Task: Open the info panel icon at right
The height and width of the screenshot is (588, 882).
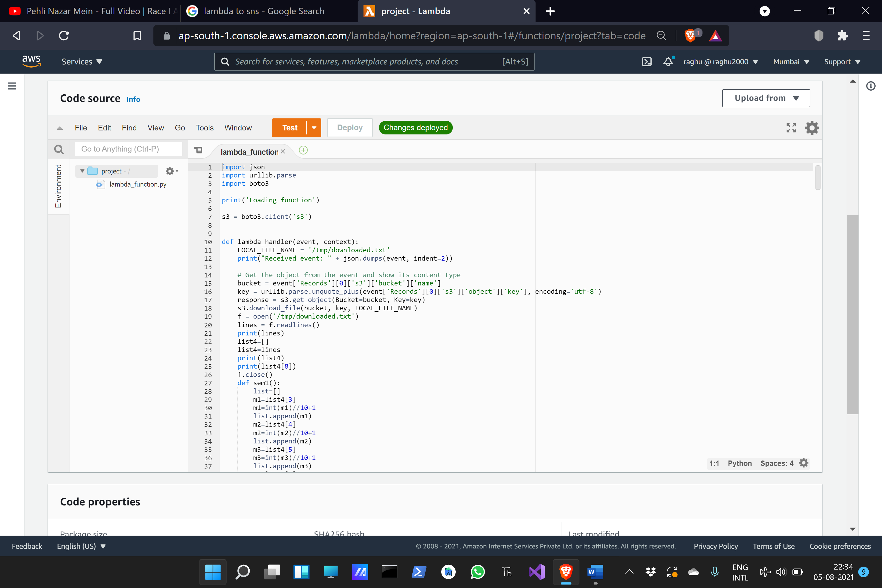Action: click(x=871, y=86)
